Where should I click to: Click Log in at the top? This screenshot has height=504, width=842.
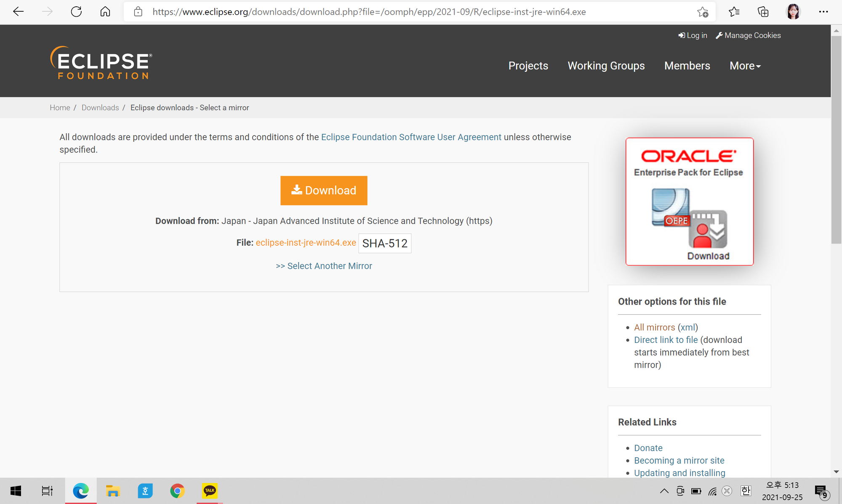(x=693, y=35)
